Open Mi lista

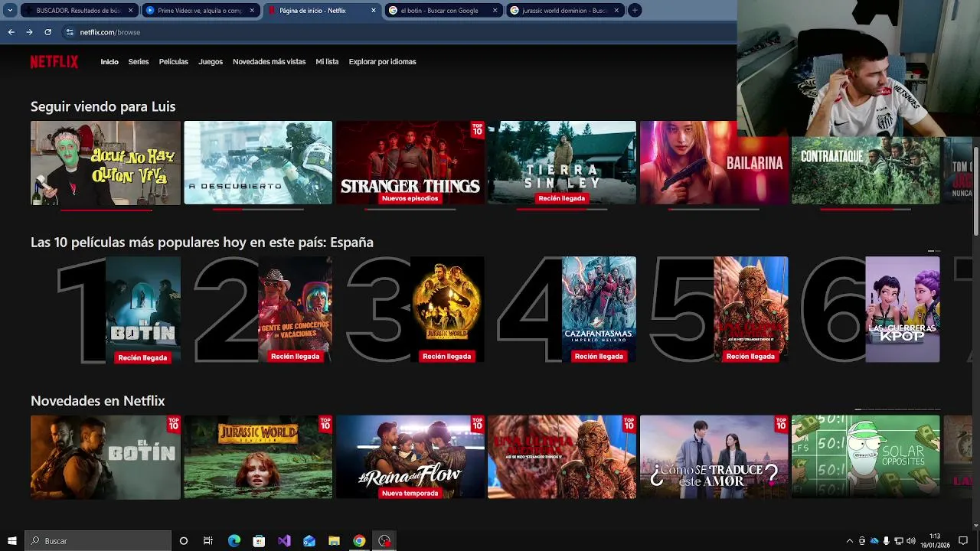[x=327, y=62]
